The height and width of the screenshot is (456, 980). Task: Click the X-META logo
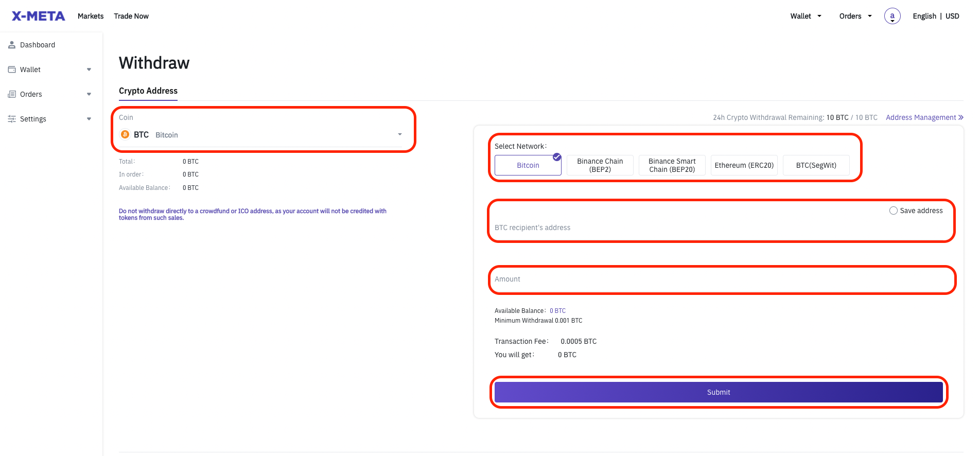click(x=39, y=16)
